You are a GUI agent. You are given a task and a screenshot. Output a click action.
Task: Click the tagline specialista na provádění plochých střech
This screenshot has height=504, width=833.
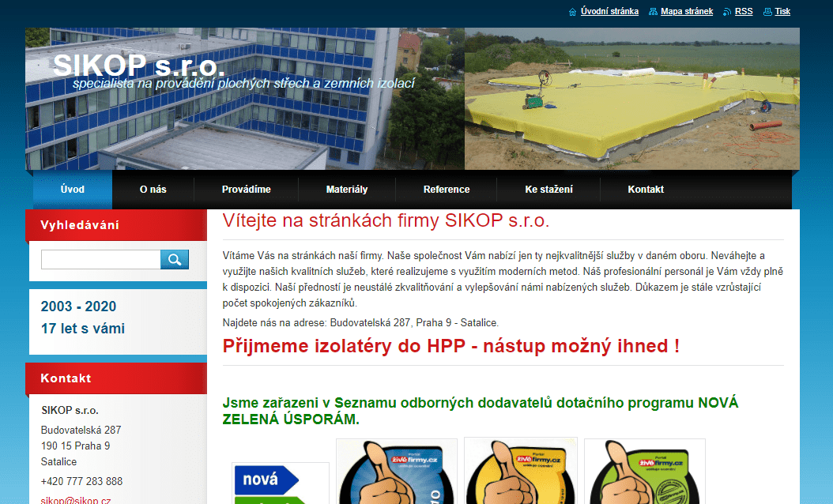[x=244, y=84]
